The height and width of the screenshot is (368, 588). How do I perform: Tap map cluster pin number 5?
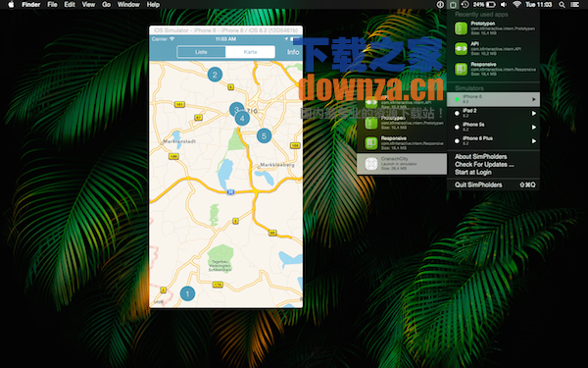tap(264, 136)
